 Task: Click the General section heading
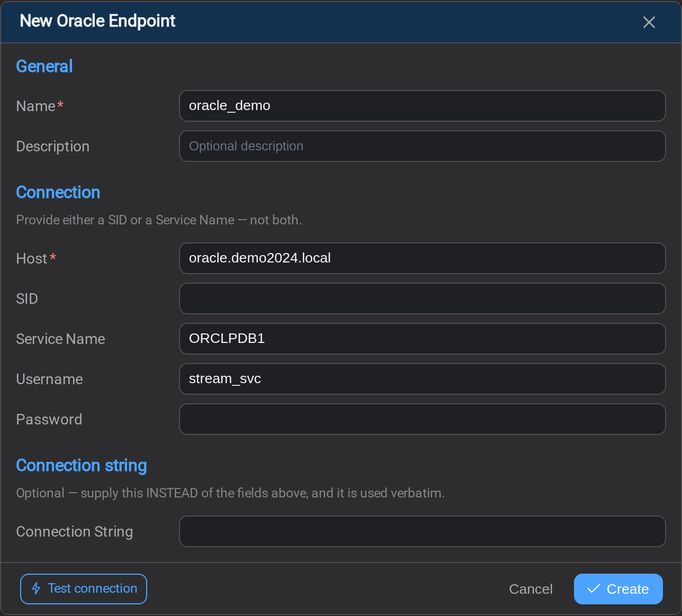pyautogui.click(x=44, y=66)
